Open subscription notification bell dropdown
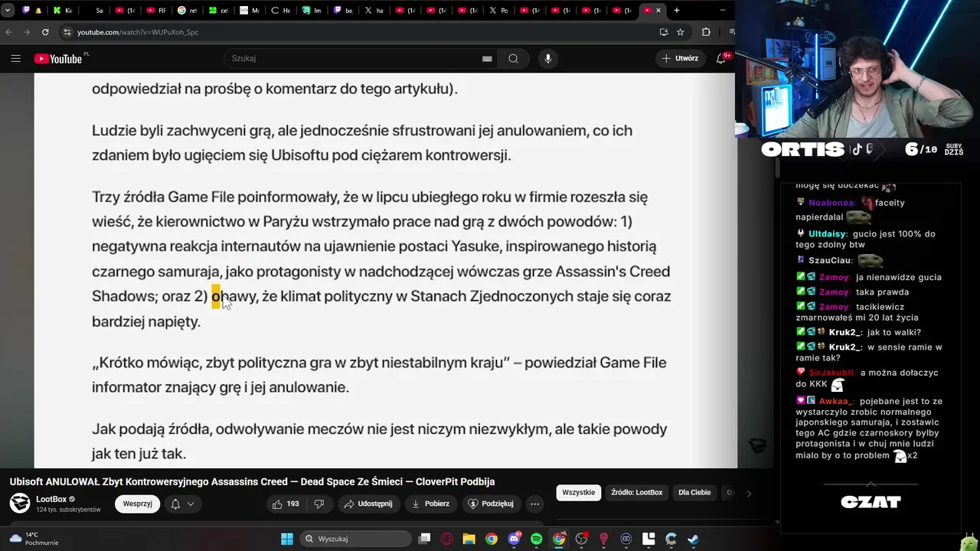Image resolution: width=980 pixels, height=551 pixels. [182, 504]
